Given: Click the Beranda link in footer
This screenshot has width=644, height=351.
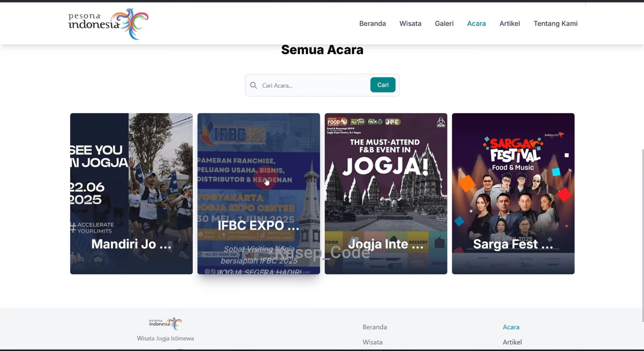Looking at the screenshot, I should pos(375,327).
